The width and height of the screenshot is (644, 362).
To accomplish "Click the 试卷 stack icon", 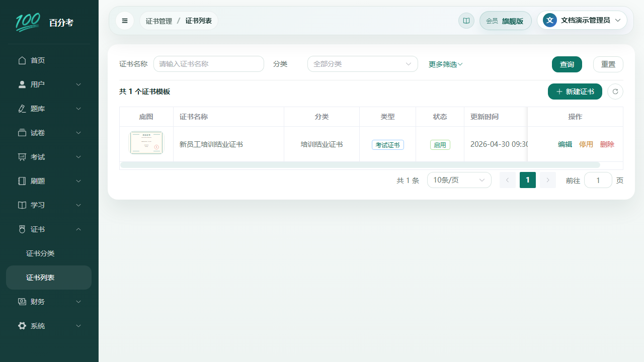I will 22,133.
